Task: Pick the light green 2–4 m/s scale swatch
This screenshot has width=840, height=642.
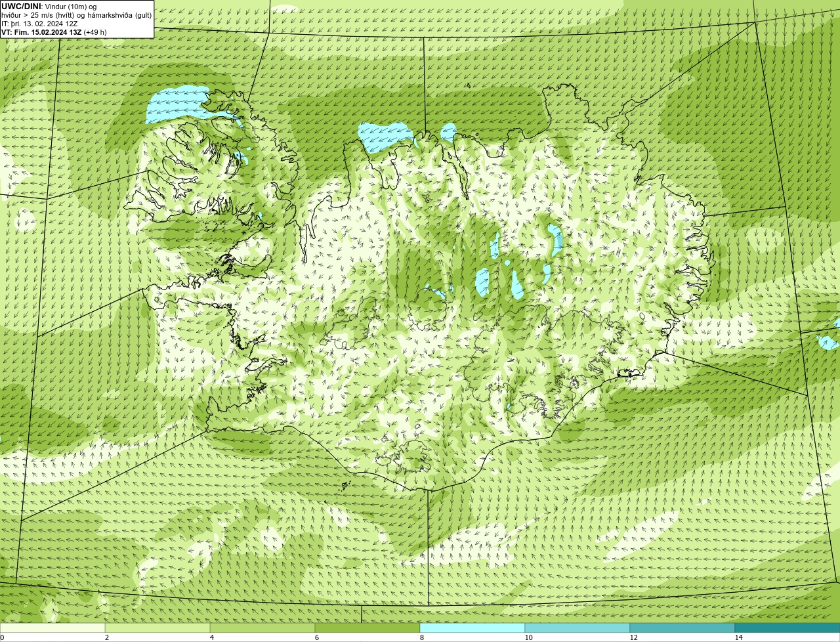Action: coord(157,628)
